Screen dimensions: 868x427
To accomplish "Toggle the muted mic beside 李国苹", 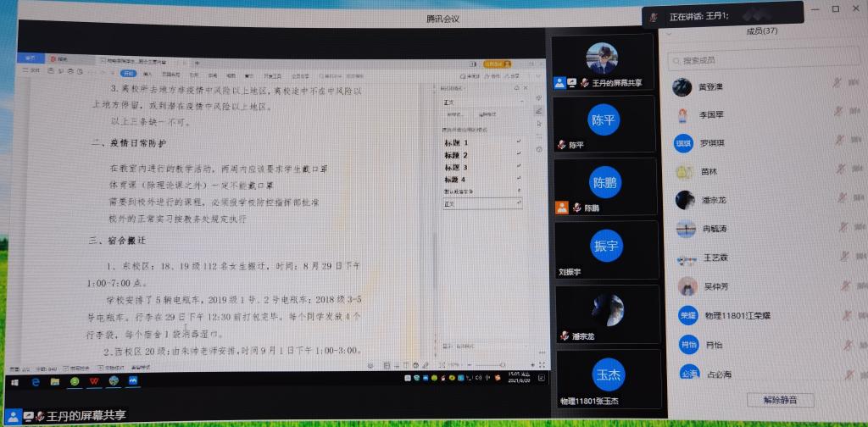I will [x=837, y=113].
